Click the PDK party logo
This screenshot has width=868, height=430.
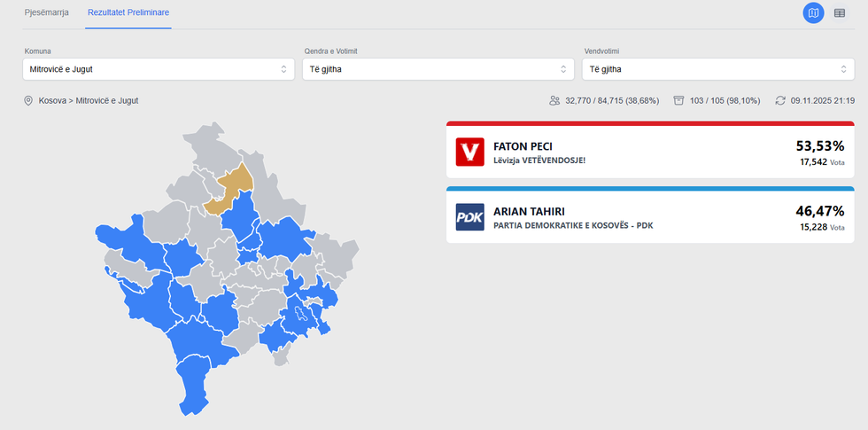click(x=469, y=217)
